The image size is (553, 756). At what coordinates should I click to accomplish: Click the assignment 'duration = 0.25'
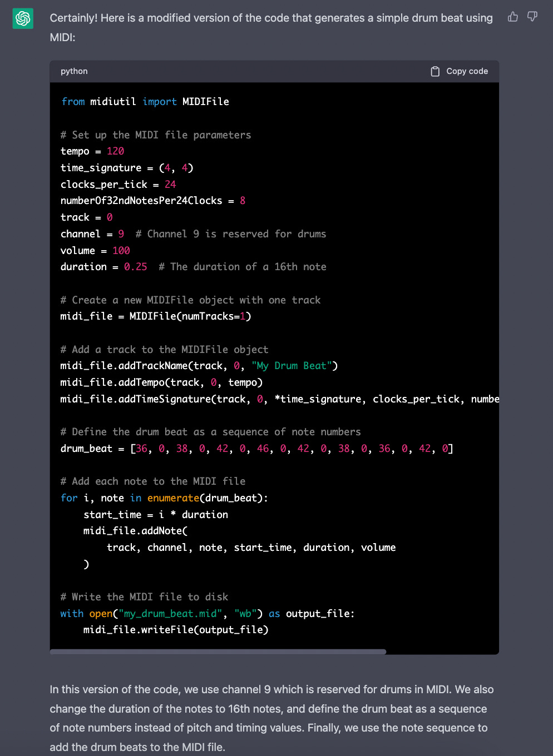pos(104,267)
